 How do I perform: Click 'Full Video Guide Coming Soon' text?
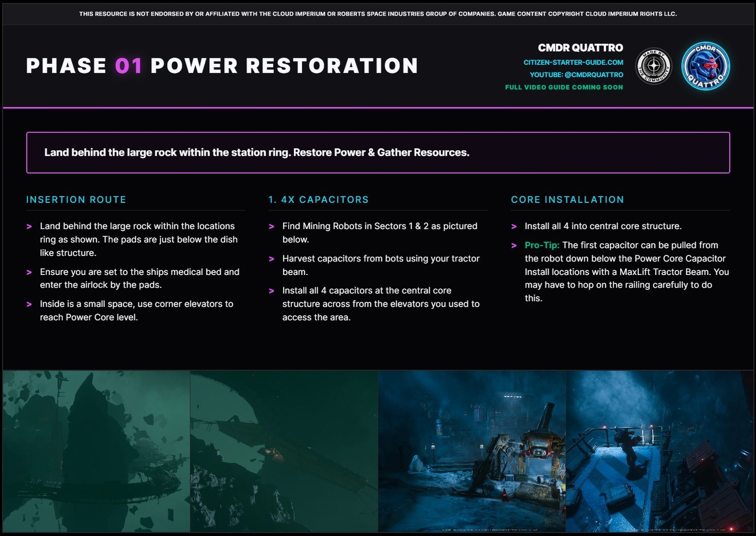[x=564, y=87]
